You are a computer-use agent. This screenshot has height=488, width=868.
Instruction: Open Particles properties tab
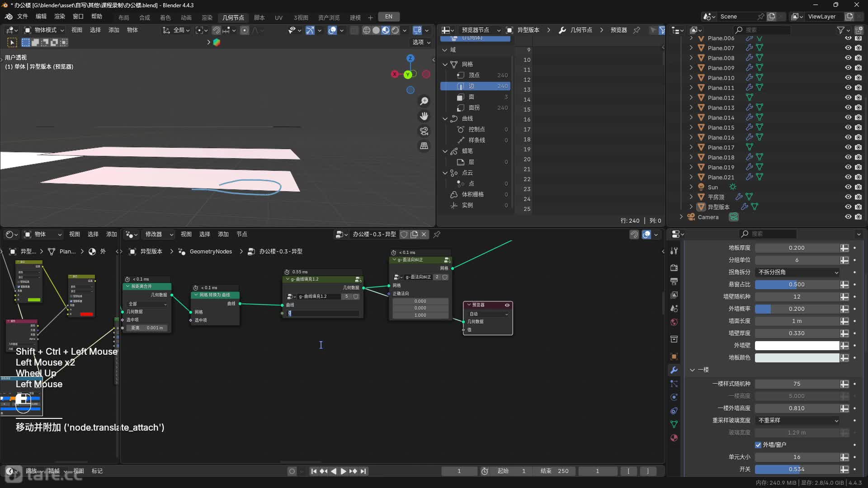click(x=674, y=384)
